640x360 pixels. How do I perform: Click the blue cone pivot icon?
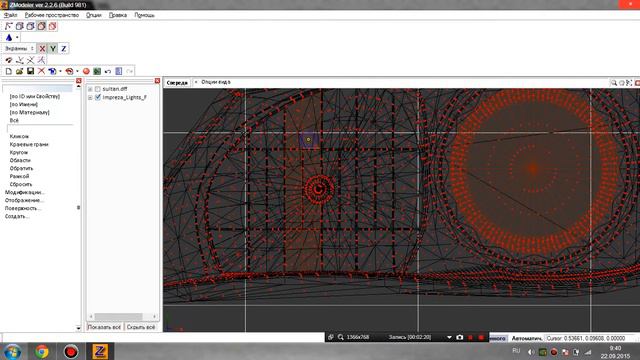point(9,38)
